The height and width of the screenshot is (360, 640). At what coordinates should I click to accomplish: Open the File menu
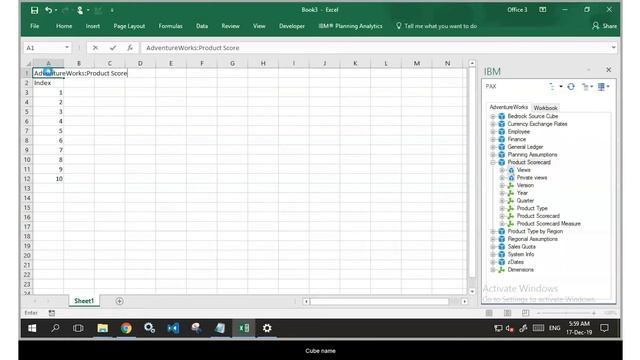click(35, 26)
